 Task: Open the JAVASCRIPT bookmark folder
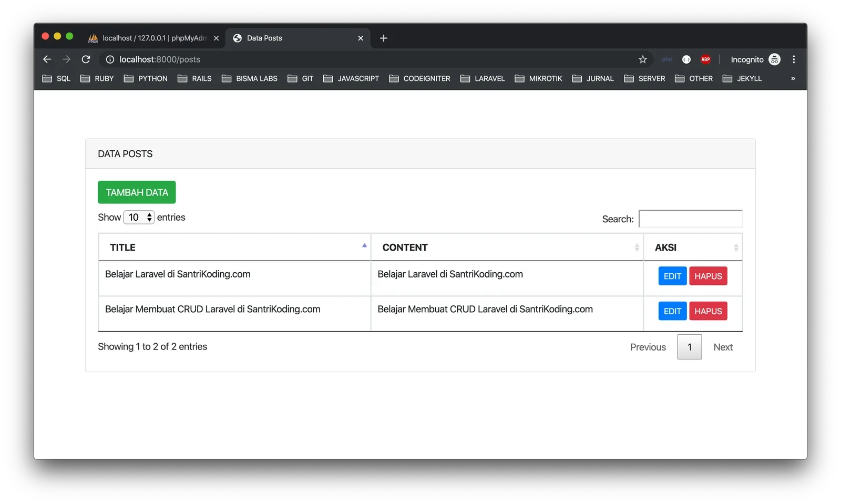click(x=351, y=78)
